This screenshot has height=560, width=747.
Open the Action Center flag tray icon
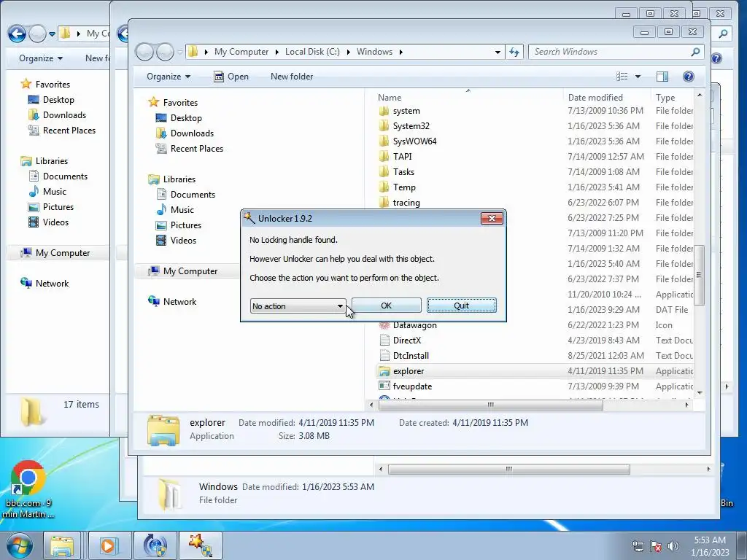tap(656, 546)
